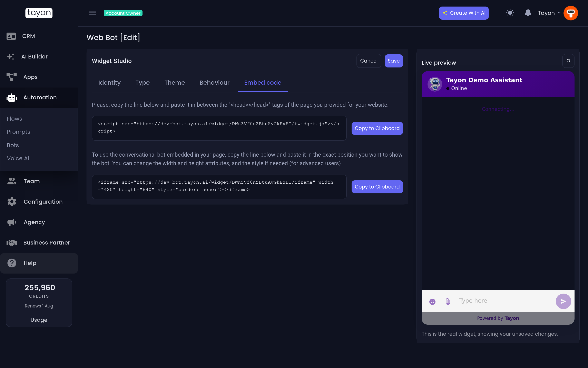
Task: Copy the script embed code to clipboard
Action: [377, 128]
